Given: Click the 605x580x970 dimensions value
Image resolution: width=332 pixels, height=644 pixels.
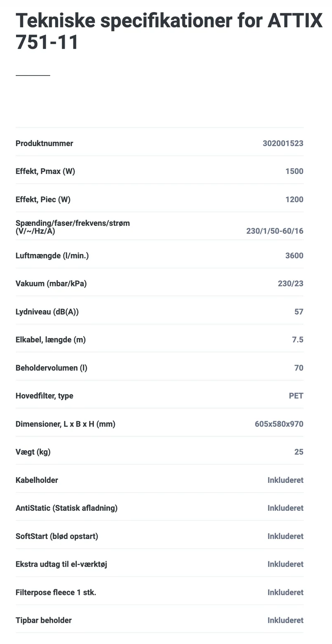Looking at the screenshot, I should click(279, 424).
